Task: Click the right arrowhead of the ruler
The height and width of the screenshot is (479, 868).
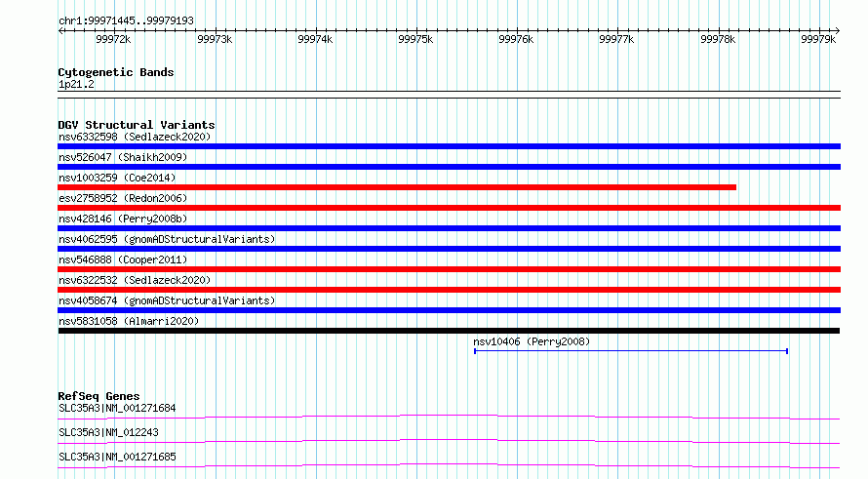Action: coord(837,31)
